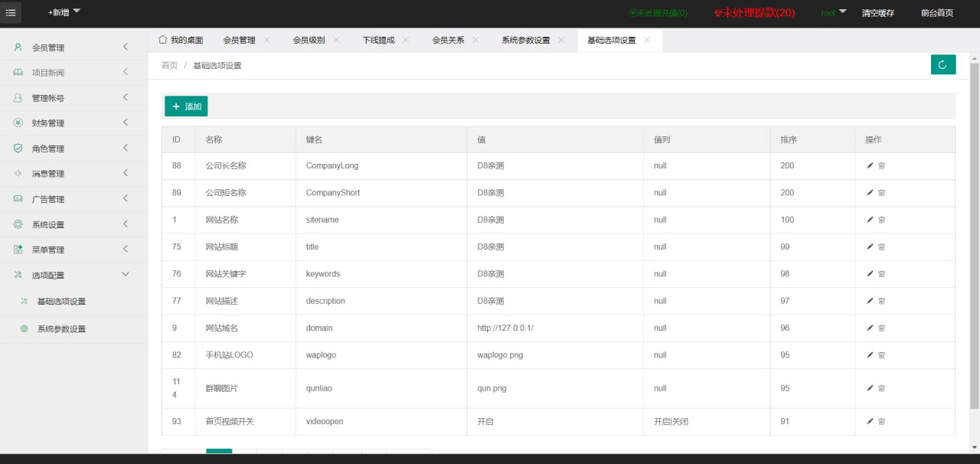This screenshot has height=464, width=980.
Task: Click the http://127.0.0.1/ value cell
Action: coord(555,328)
